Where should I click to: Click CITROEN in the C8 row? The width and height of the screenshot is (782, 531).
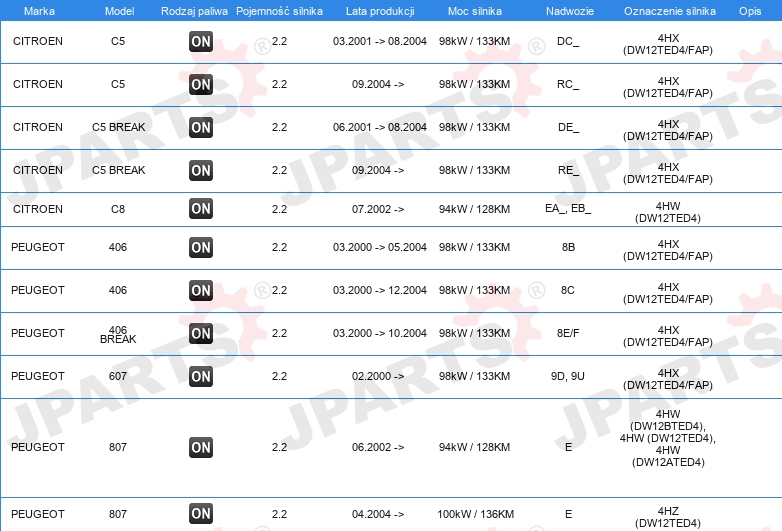(x=38, y=209)
